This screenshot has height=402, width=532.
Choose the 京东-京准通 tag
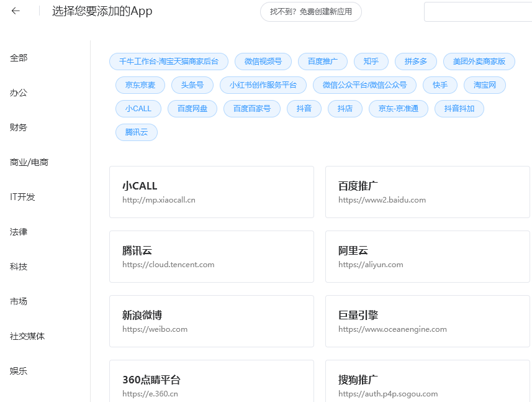[399, 109]
